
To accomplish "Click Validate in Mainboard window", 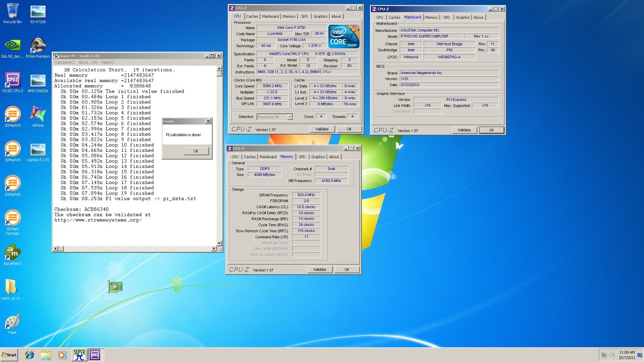I will point(464,130).
